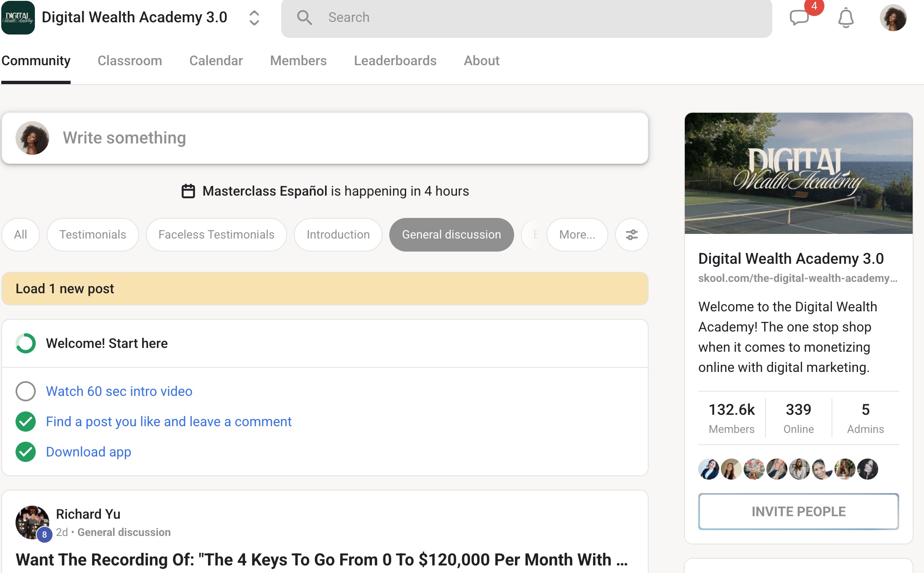Click the Welcome progress ring
924x573 pixels.
pyautogui.click(x=26, y=343)
